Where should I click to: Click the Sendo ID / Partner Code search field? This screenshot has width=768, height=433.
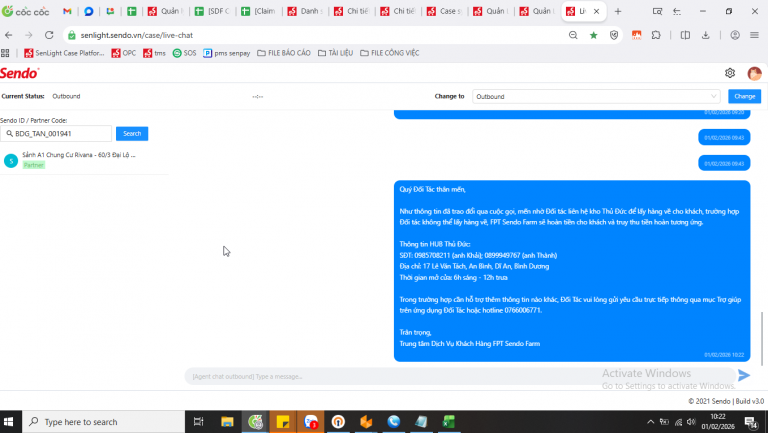click(56, 133)
